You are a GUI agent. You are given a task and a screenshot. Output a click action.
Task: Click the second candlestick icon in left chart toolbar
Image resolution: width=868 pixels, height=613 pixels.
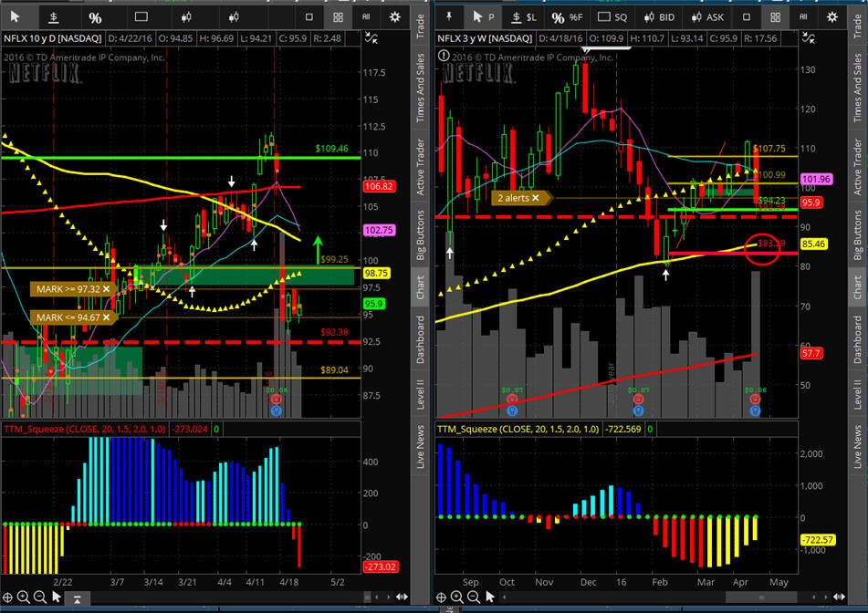coord(234,17)
